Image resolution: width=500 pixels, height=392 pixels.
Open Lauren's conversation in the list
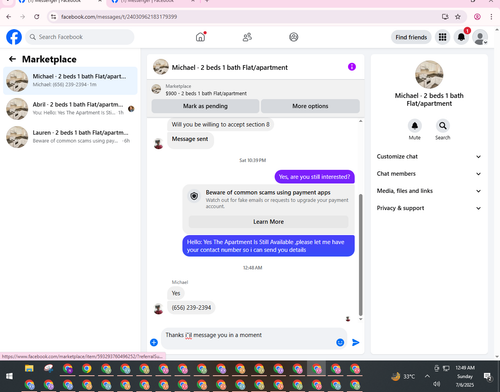pyautogui.click(x=70, y=137)
